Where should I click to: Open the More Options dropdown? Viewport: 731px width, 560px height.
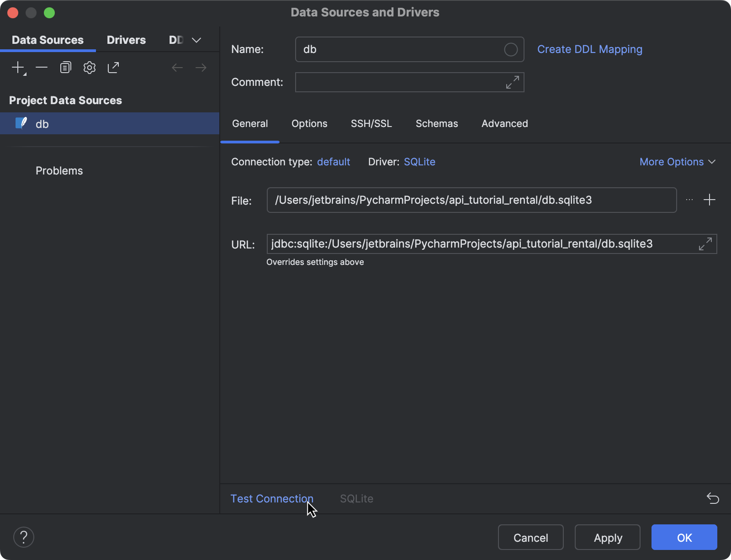coord(677,162)
